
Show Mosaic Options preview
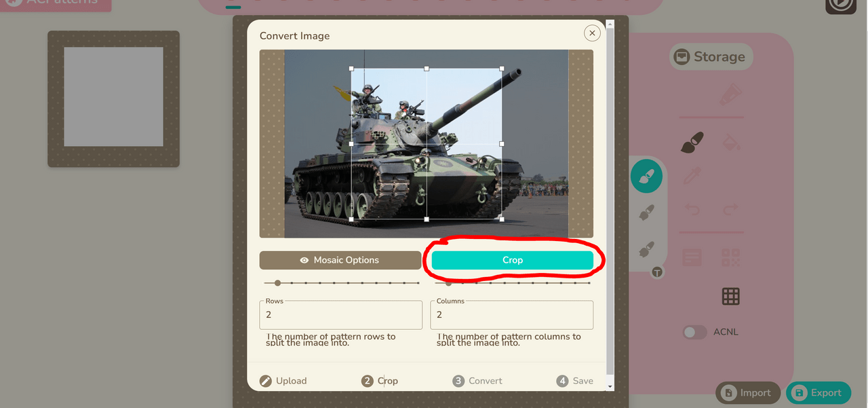tap(340, 260)
